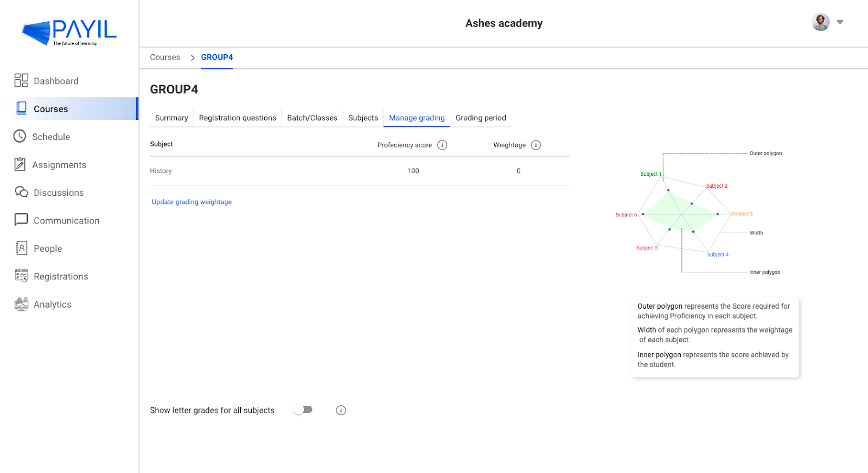Open Discussions chat bubbles icon
The height and width of the screenshot is (473, 868).
21,192
